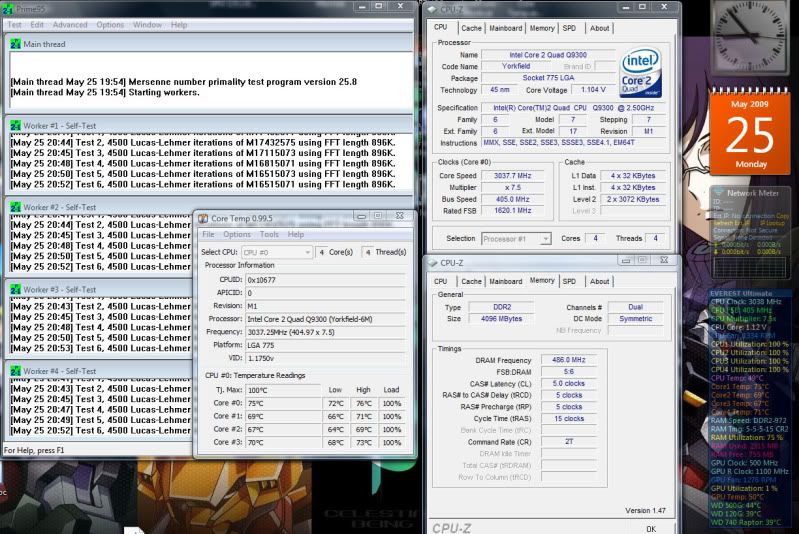Click the Worker #1 Self-Test window icon
The image size is (799, 534).
(15, 124)
